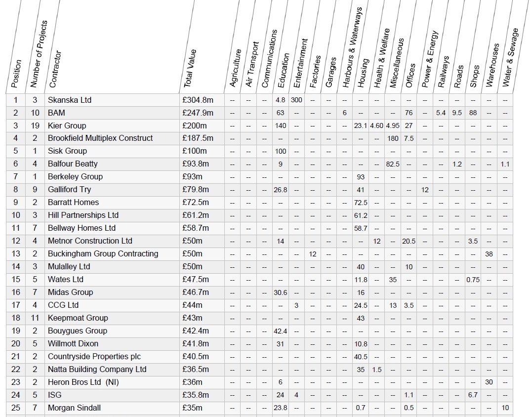Click Countryside Properties plc contractor name
The height and width of the screenshot is (417, 532).
94,357
